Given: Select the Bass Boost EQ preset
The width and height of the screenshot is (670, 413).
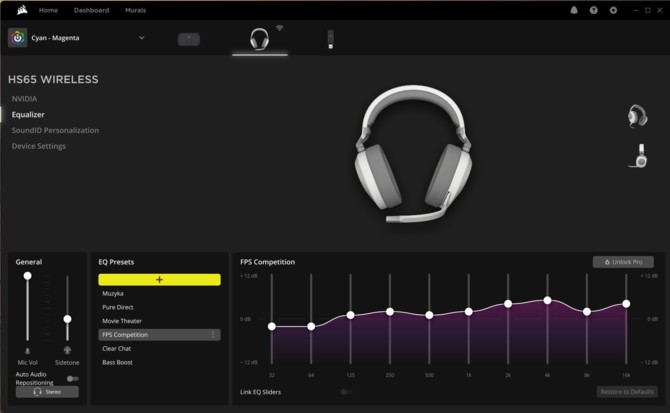Looking at the screenshot, I should [x=118, y=362].
